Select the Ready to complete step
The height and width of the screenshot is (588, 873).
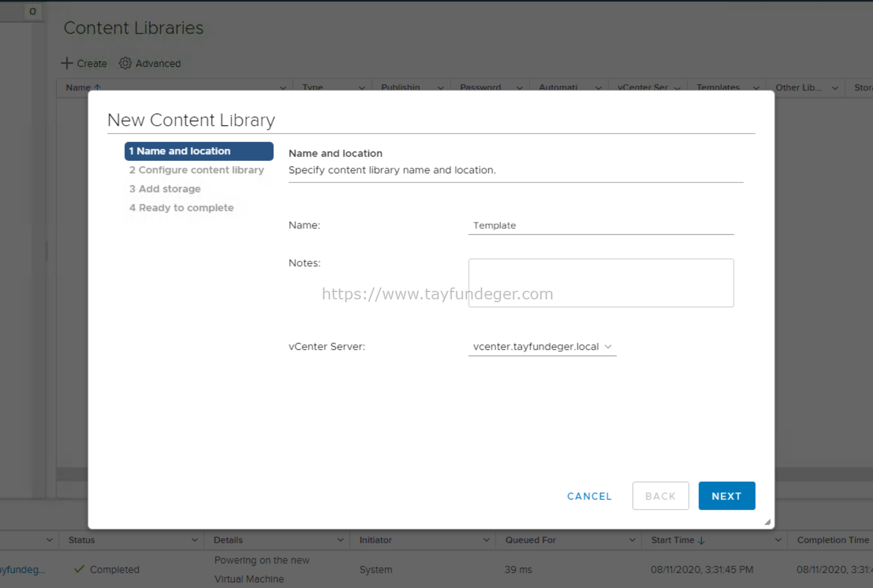pos(181,208)
